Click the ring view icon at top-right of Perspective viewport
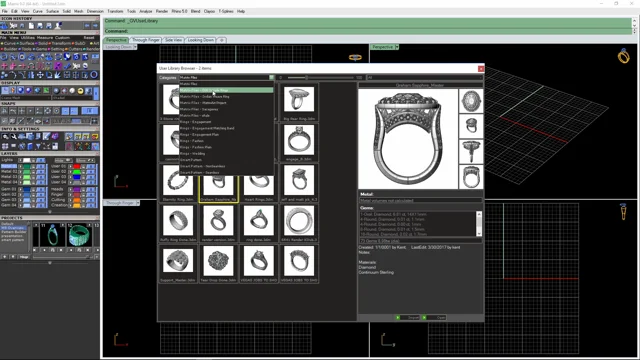This screenshot has height=360, width=640. (623, 56)
